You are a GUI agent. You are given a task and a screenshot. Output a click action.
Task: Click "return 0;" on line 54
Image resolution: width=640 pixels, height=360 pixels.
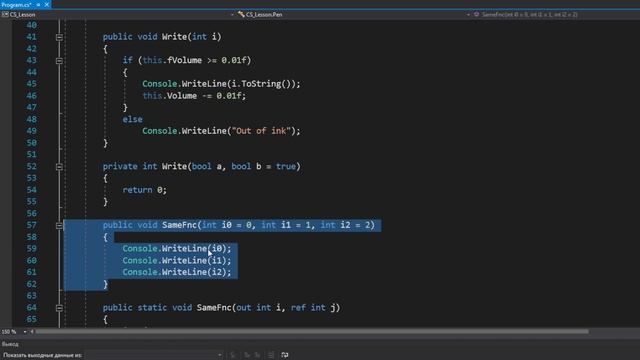click(x=144, y=190)
